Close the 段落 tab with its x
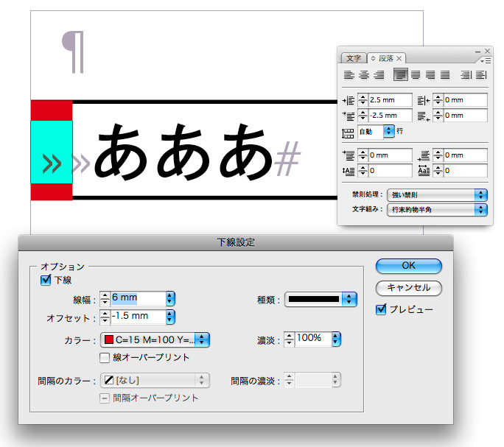 click(x=399, y=58)
